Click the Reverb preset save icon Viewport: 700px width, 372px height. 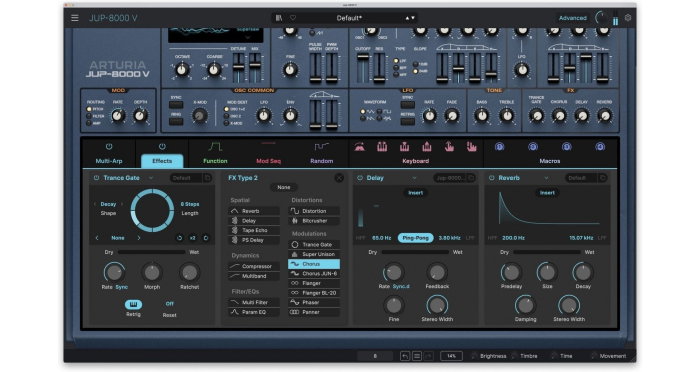[x=603, y=178]
